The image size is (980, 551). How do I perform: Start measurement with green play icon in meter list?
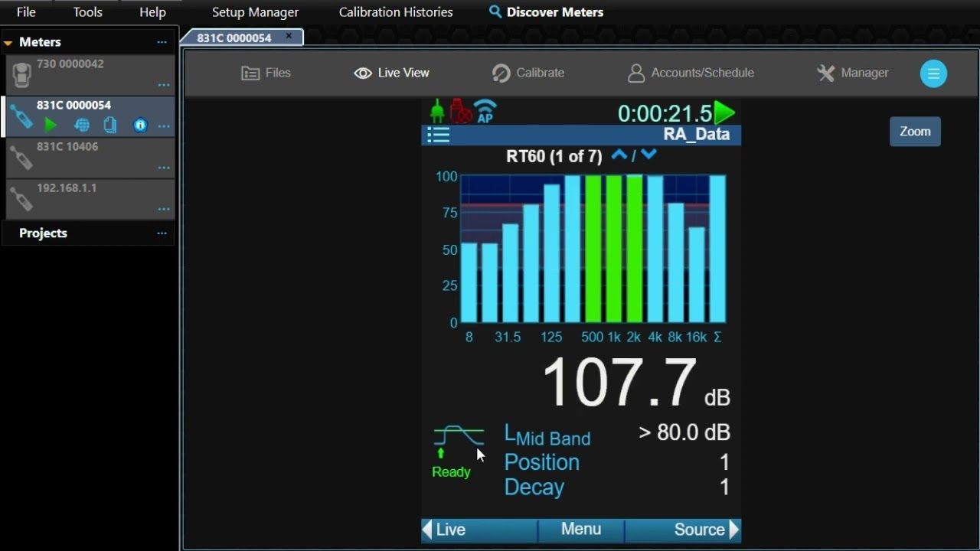point(51,125)
